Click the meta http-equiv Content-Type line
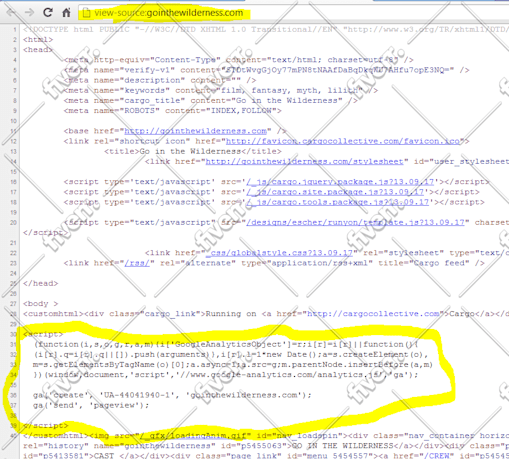Viewport: 509px width, 459px height. point(238,60)
